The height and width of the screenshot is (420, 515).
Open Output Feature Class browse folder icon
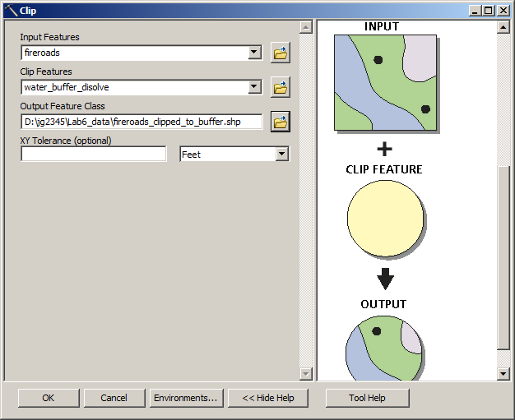[280, 122]
